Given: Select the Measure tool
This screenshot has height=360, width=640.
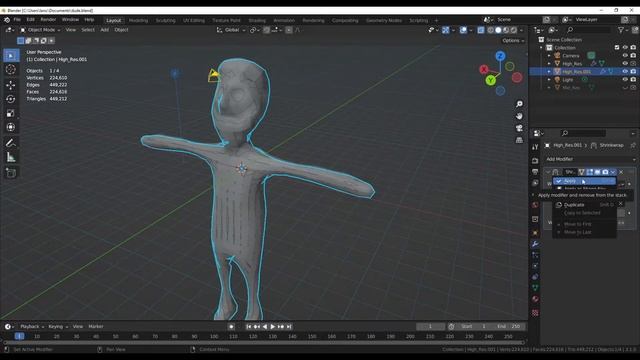Looking at the screenshot, I should pos(11,157).
